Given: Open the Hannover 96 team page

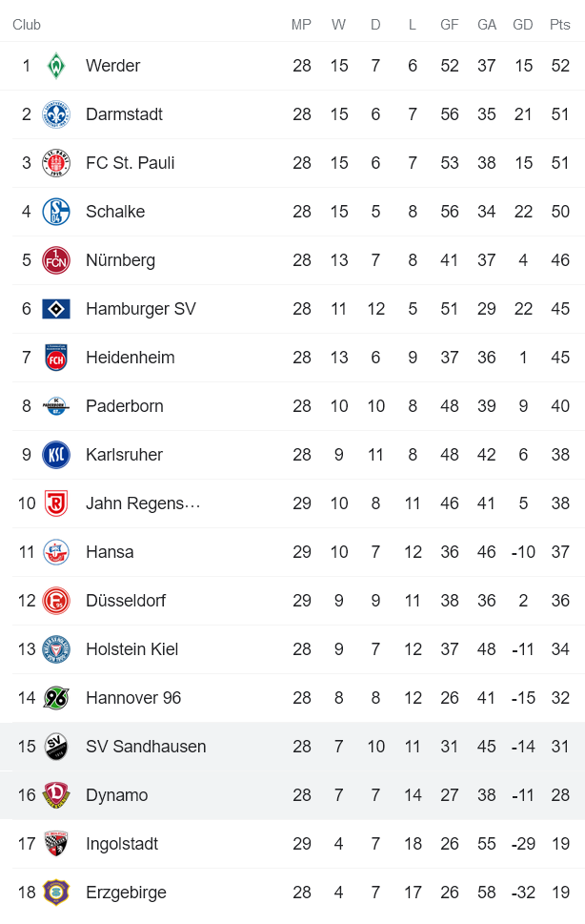Looking at the screenshot, I should click(x=133, y=698).
